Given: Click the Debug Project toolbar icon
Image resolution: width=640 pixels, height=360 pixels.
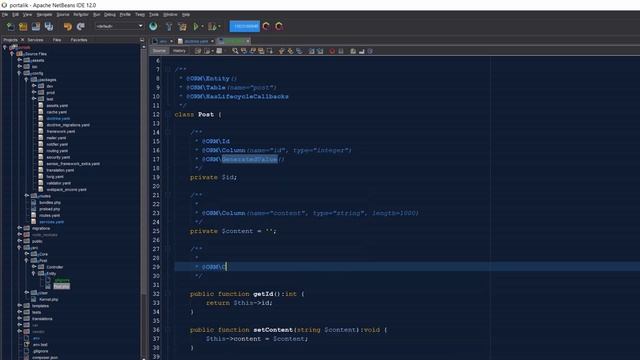Looking at the screenshot, I should (x=211, y=27).
